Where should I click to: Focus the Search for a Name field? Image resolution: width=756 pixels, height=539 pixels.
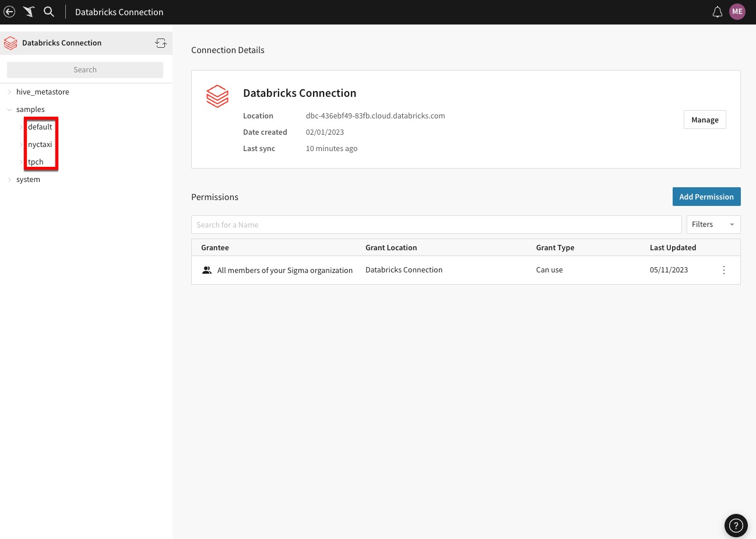coord(437,225)
